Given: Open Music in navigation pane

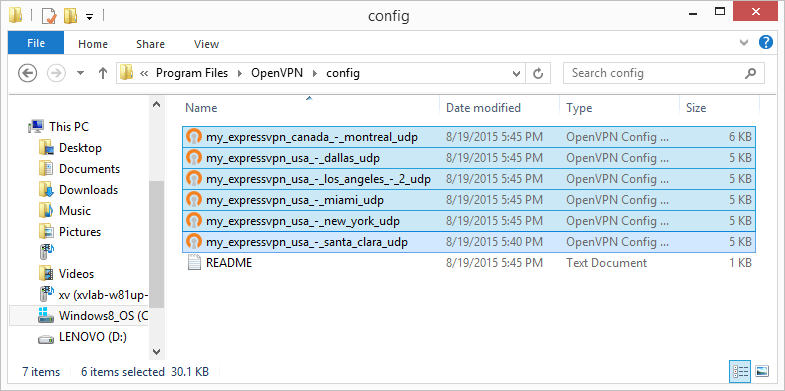Looking at the screenshot, I should pyautogui.click(x=65, y=211).
